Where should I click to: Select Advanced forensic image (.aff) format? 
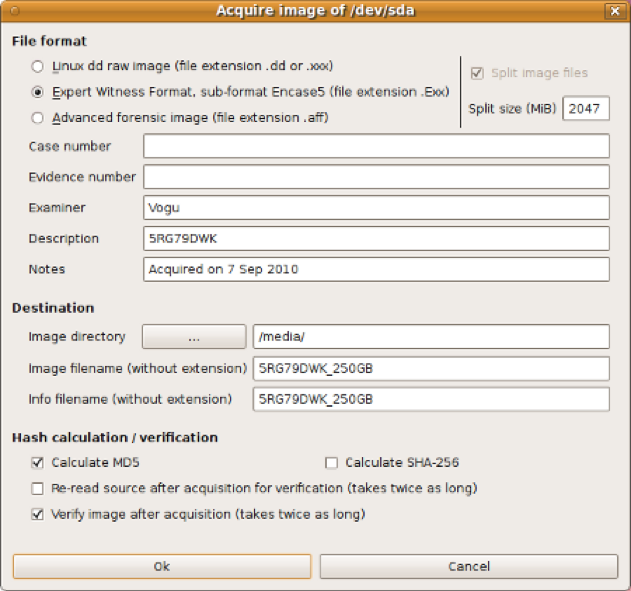coord(38,118)
